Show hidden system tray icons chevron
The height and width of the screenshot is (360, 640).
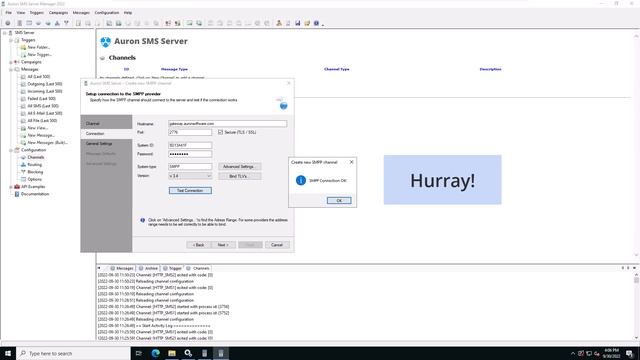pos(573,353)
